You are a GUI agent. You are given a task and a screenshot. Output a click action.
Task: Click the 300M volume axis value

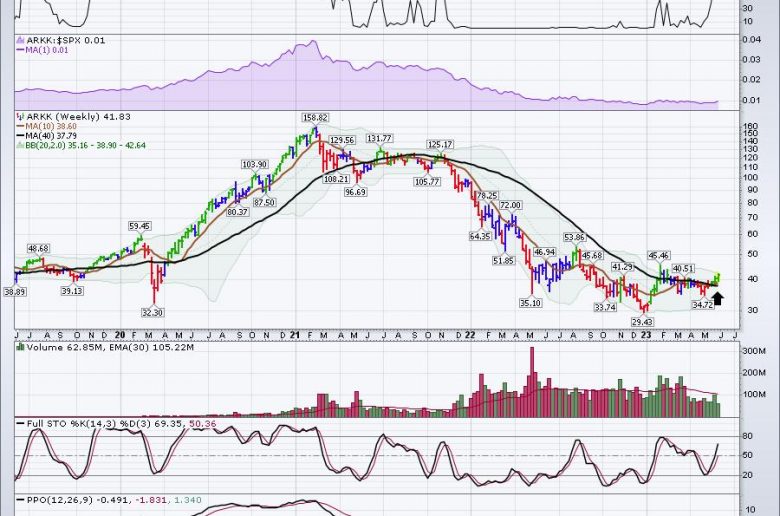point(754,351)
